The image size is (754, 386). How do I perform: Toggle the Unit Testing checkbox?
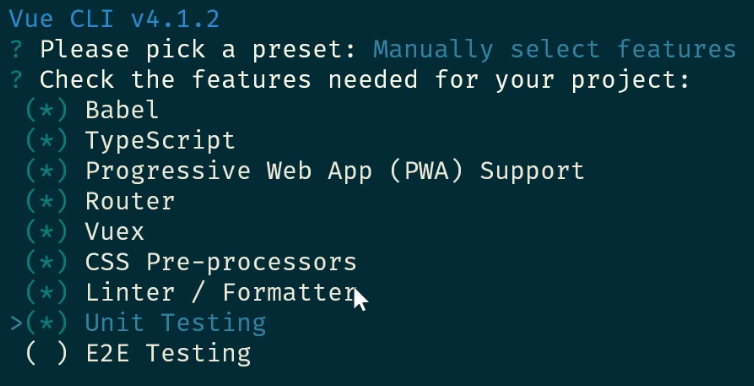(x=47, y=323)
